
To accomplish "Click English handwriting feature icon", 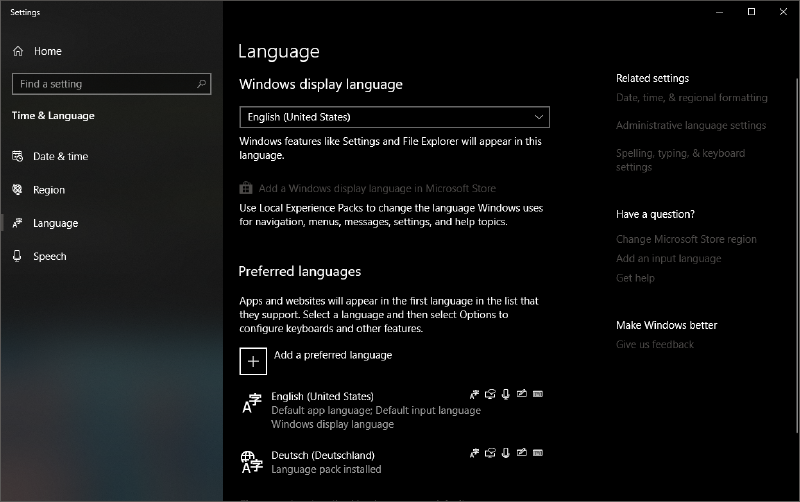I will [521, 394].
